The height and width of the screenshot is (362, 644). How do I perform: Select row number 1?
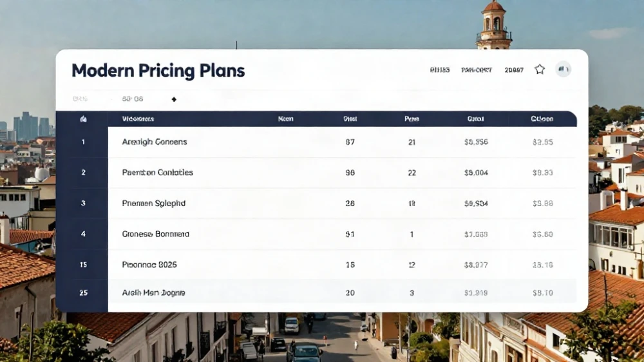point(83,142)
